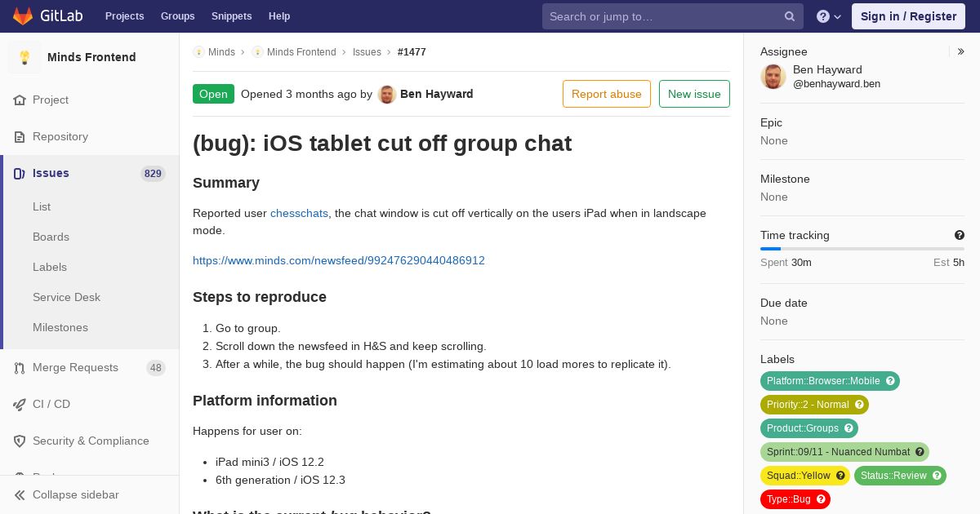Image resolution: width=980 pixels, height=514 pixels.
Task: Click the 48 merge requests badge
Action: (x=155, y=367)
